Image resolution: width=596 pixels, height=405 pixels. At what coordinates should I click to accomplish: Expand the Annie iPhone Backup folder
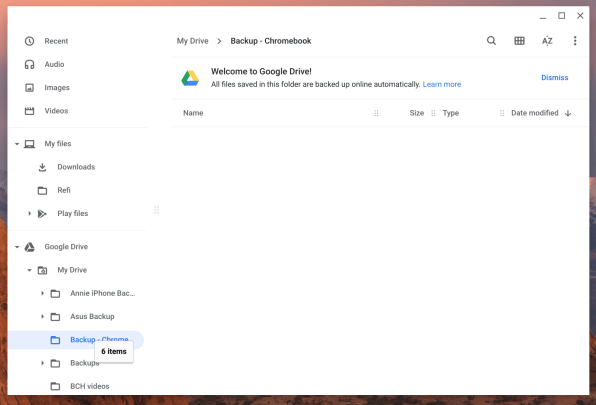click(42, 293)
